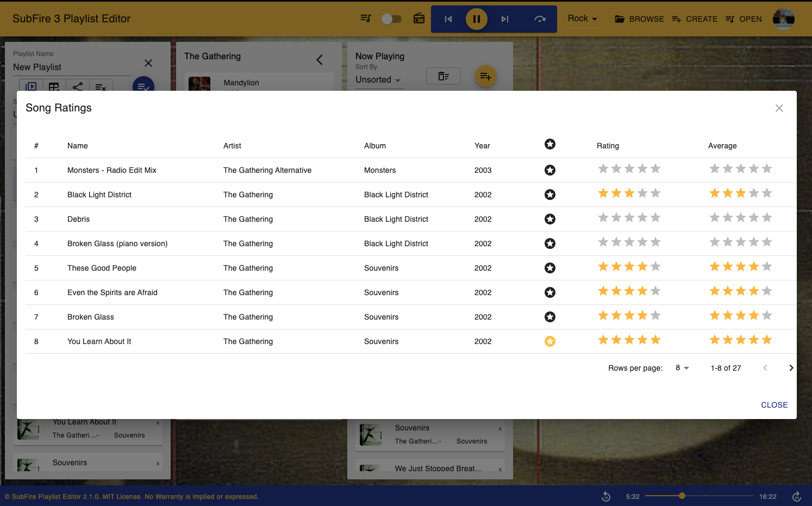Click the repeat arrow icon in player controls
This screenshot has width=812, height=506.
click(540, 19)
